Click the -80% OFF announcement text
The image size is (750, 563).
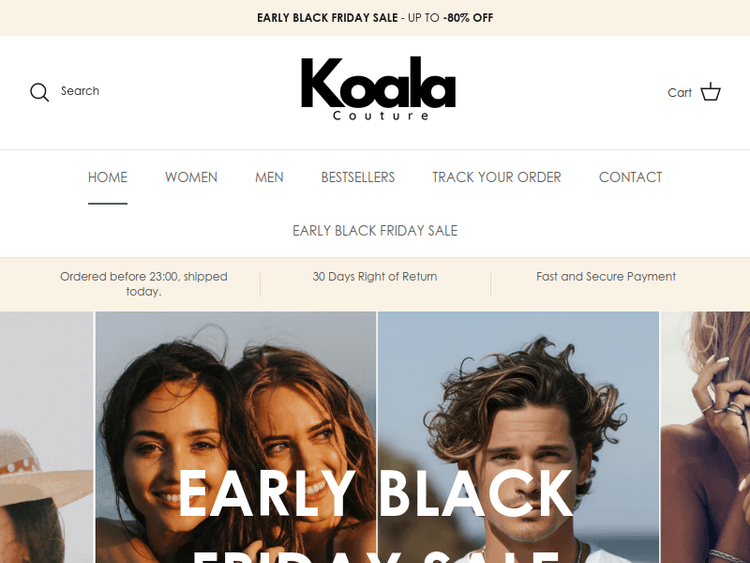(x=468, y=18)
